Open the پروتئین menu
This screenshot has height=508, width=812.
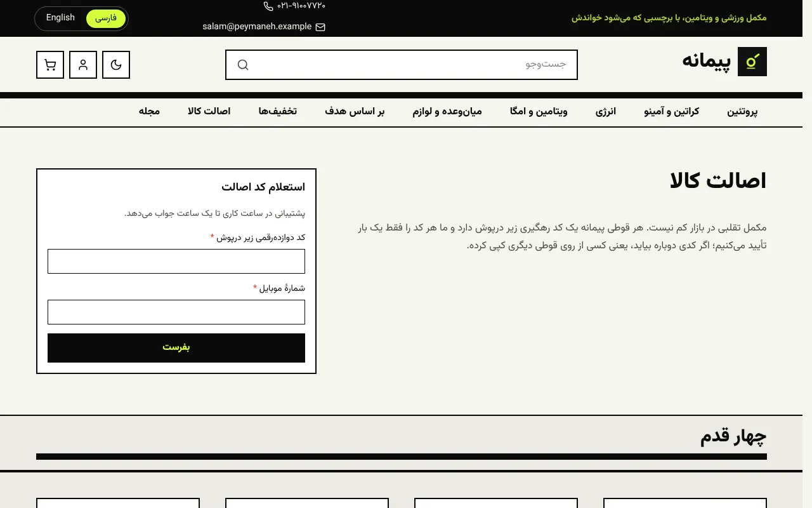point(742,112)
